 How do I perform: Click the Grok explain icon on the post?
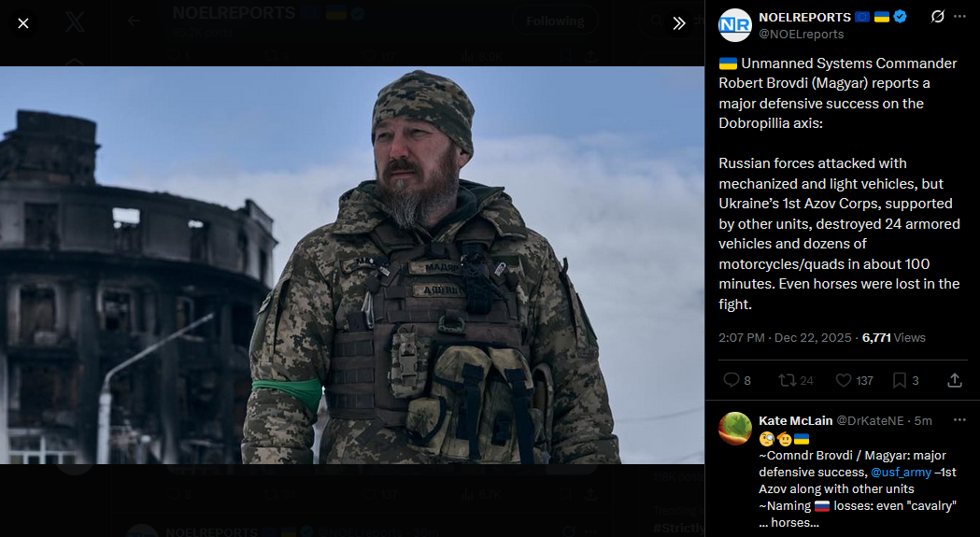pyautogui.click(x=937, y=17)
